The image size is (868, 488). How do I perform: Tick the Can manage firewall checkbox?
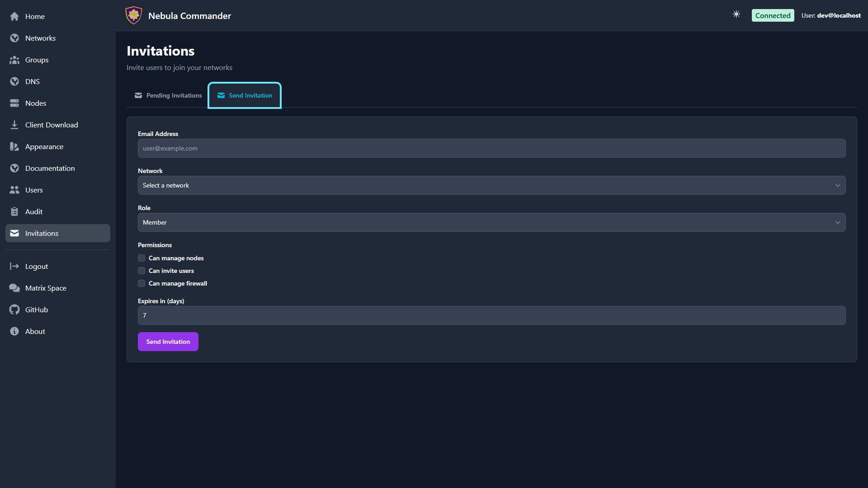142,283
